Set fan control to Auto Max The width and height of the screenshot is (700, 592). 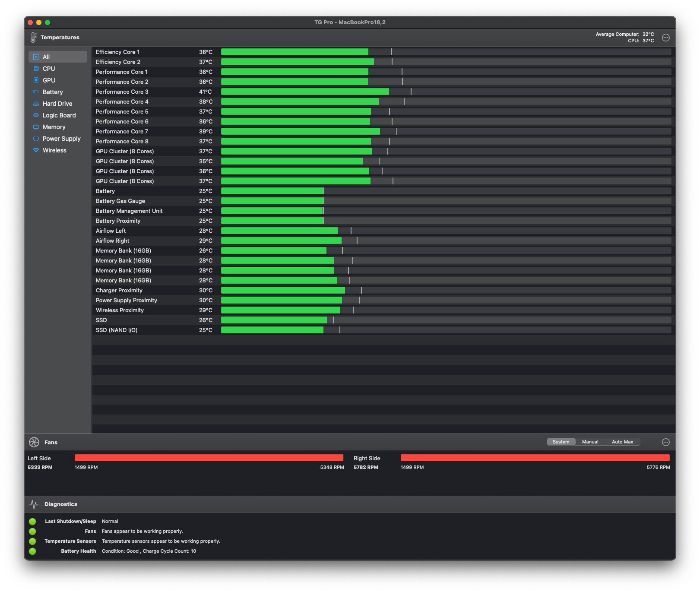click(x=622, y=442)
